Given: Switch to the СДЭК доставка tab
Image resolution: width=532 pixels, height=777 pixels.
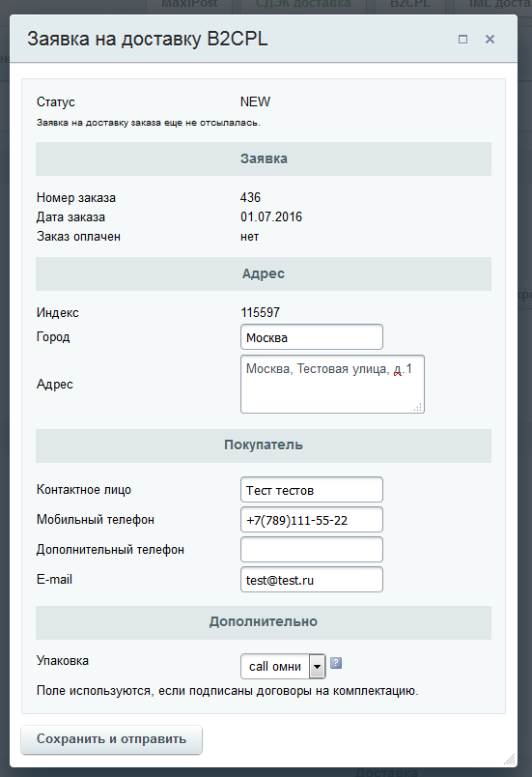Looking at the screenshot, I should pos(303,5).
